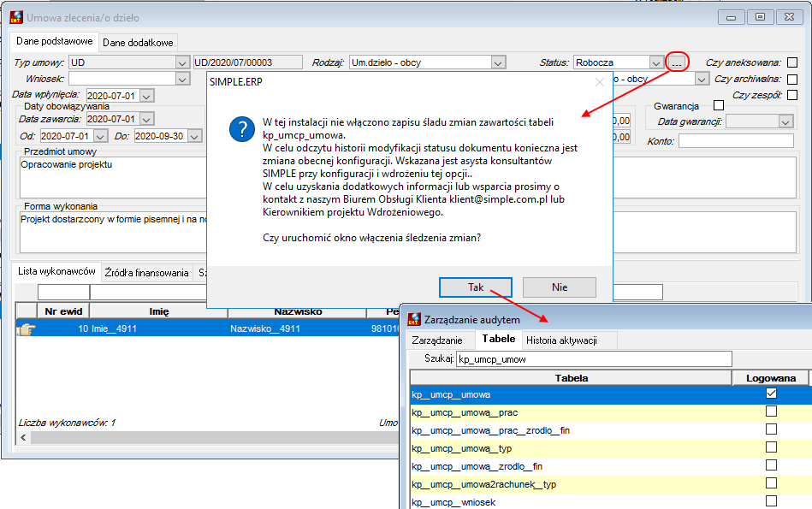Maximize the Umowa zlecenia window
812x509 pixels.
pyautogui.click(x=760, y=17)
